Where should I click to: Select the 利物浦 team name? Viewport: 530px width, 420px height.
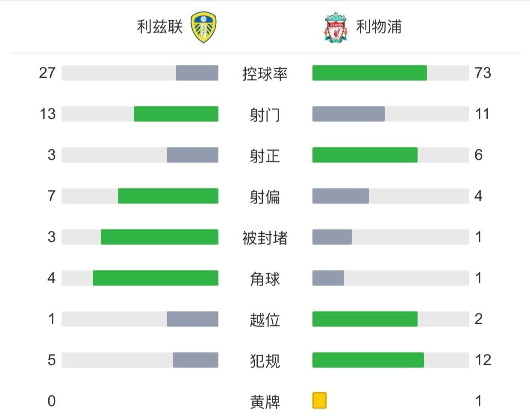click(x=379, y=27)
